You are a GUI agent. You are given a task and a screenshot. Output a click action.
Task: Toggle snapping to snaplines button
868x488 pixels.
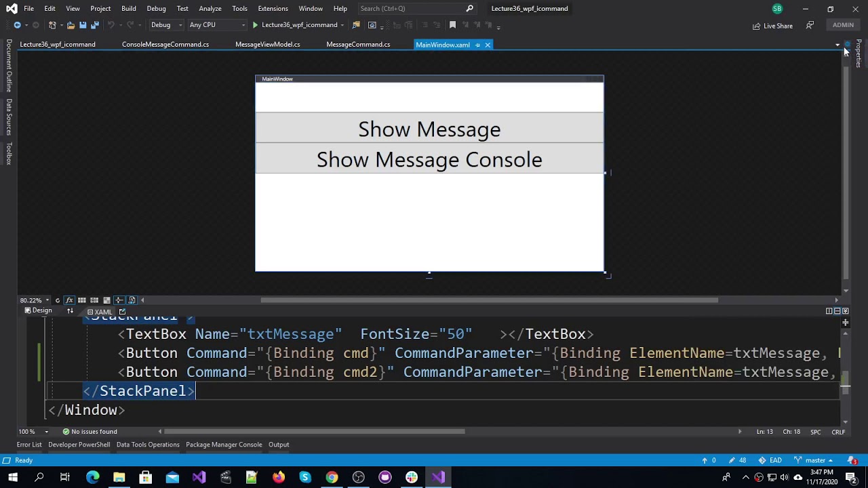point(119,300)
